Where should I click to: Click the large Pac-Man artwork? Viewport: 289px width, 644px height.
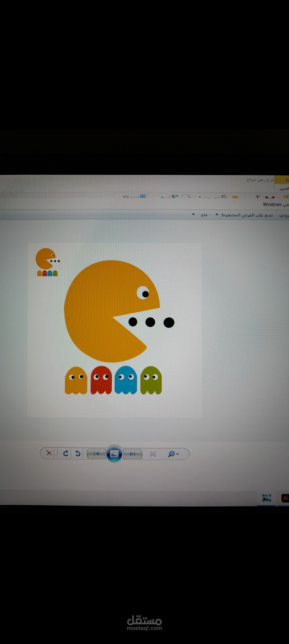click(112, 311)
